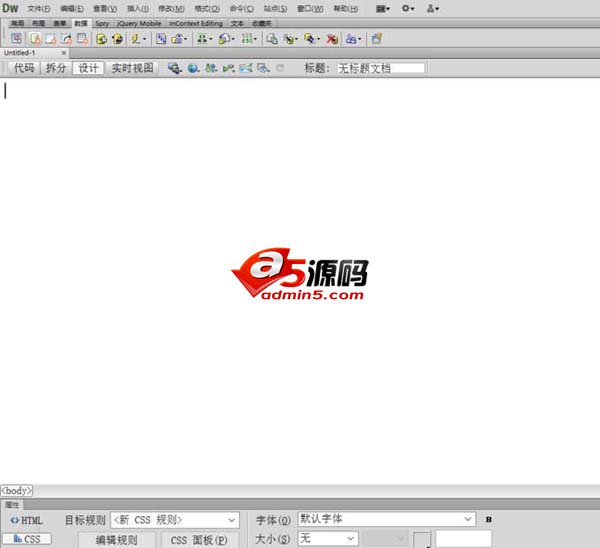
Task: Click the Recordset icon
Action: tap(101, 39)
